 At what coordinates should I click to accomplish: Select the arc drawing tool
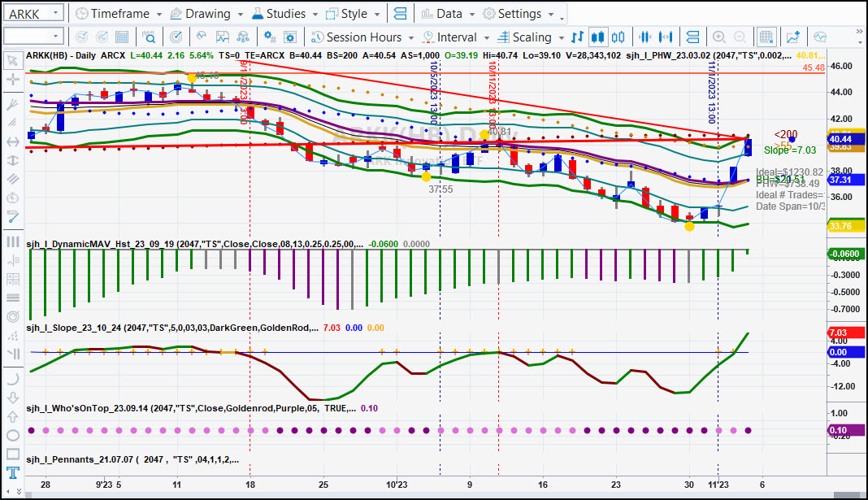coord(12,379)
